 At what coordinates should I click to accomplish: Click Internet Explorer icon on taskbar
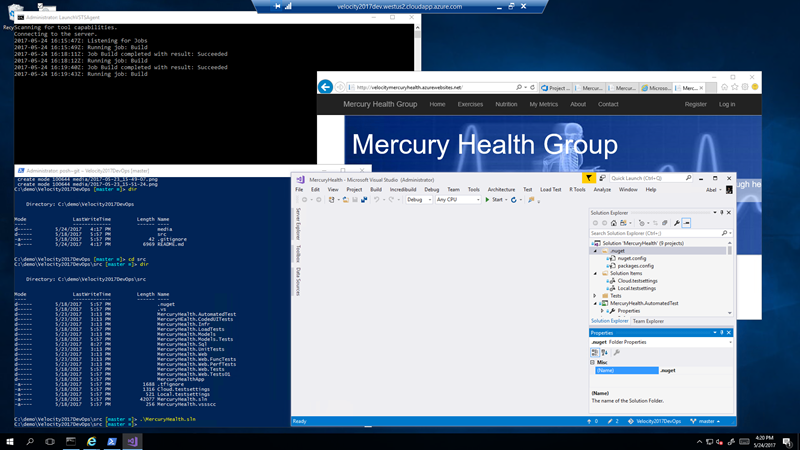pos(91,441)
